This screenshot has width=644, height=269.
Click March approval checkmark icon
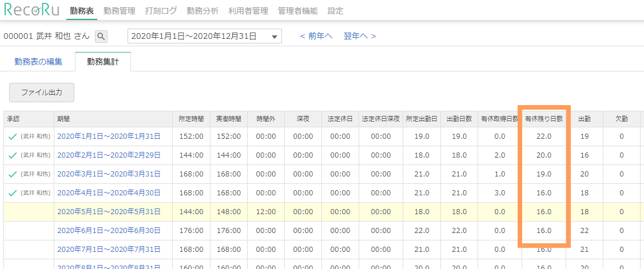[13, 174]
